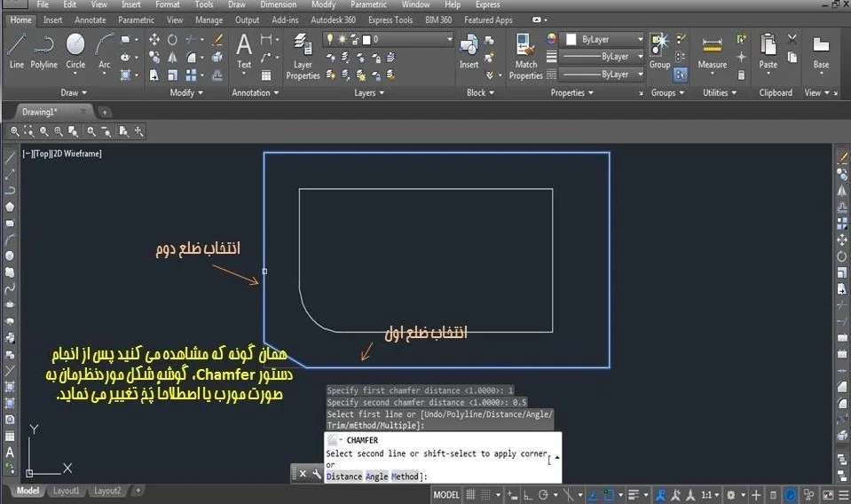Click the Rotate tool in Modify panel

(x=172, y=40)
